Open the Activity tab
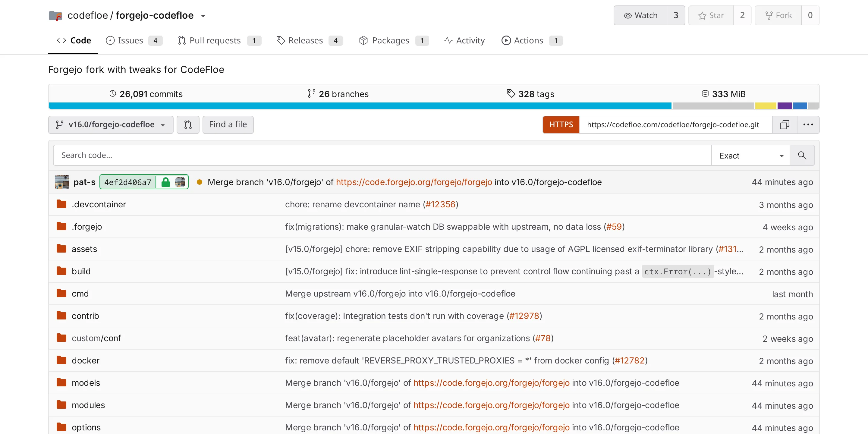Screen dimensions: 868x434 464,40
